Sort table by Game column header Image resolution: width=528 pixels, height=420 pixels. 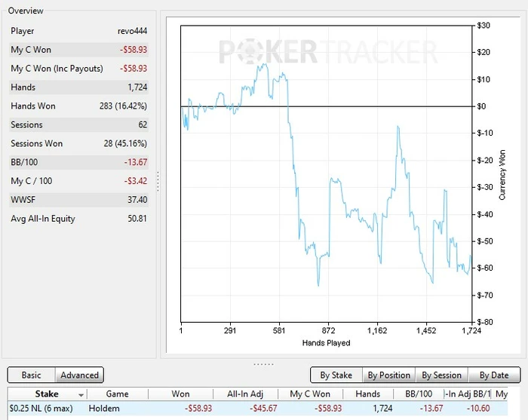click(117, 394)
